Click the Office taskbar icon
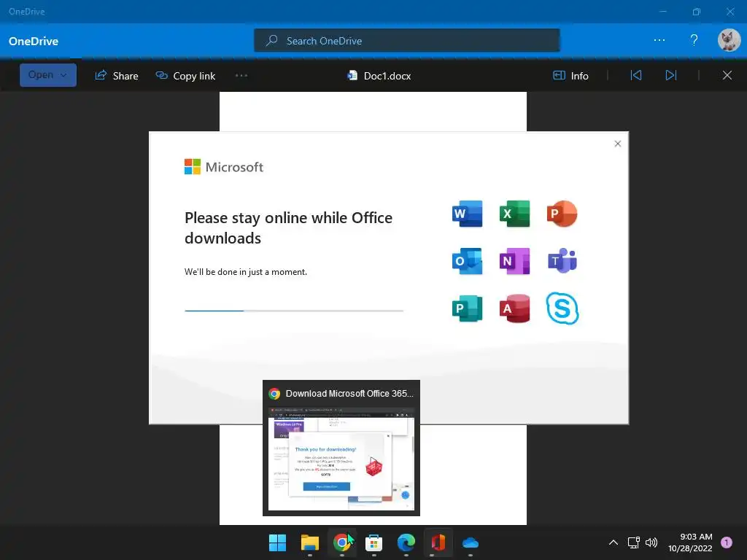 [x=438, y=542]
